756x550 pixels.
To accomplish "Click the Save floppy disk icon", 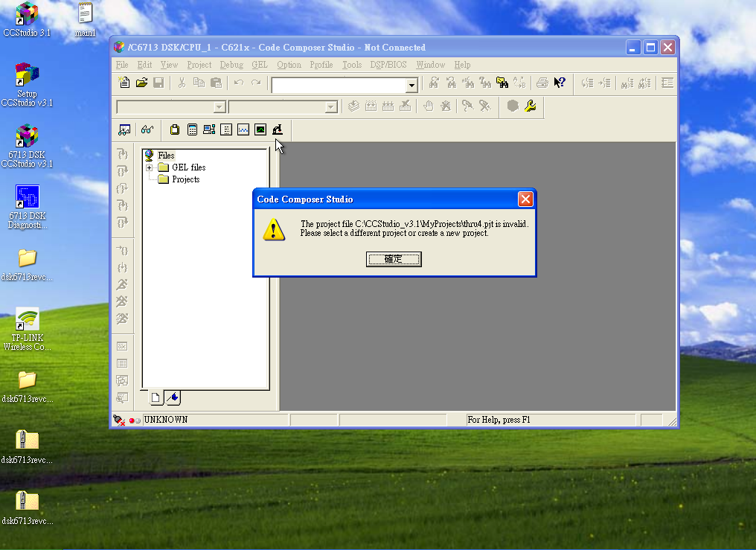I will [158, 83].
